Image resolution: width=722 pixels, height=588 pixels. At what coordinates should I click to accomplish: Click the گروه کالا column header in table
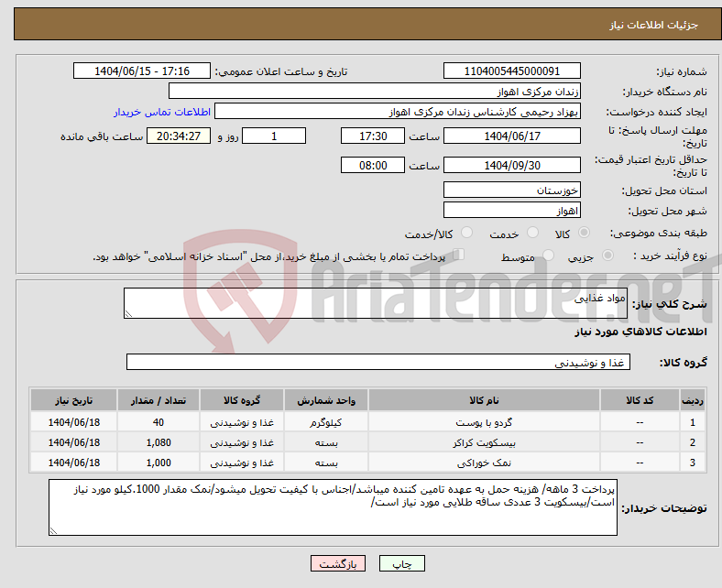click(242, 400)
